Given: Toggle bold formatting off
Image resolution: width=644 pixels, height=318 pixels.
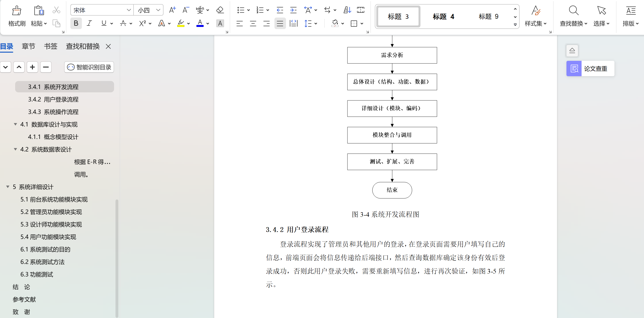Looking at the screenshot, I should tap(76, 23).
